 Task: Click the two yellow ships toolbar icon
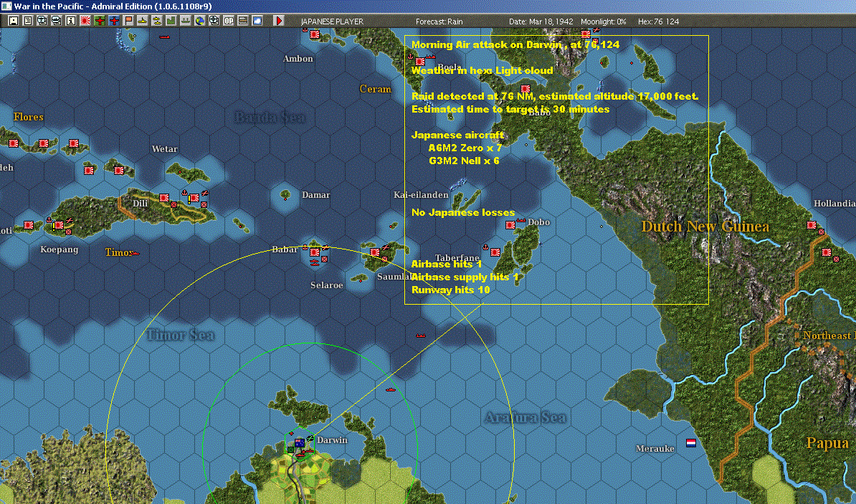[x=157, y=21]
